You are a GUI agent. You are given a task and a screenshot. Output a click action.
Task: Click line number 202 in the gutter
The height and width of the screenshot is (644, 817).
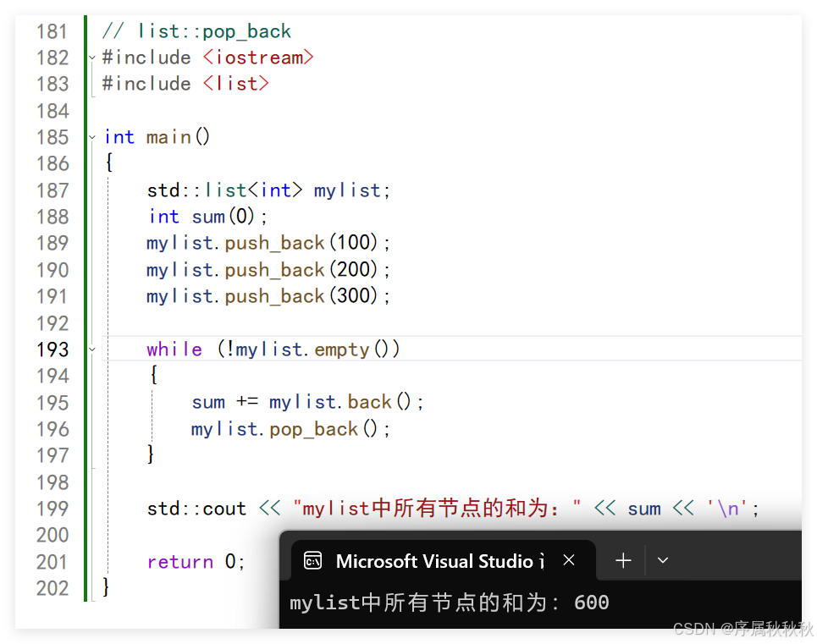[x=52, y=588]
